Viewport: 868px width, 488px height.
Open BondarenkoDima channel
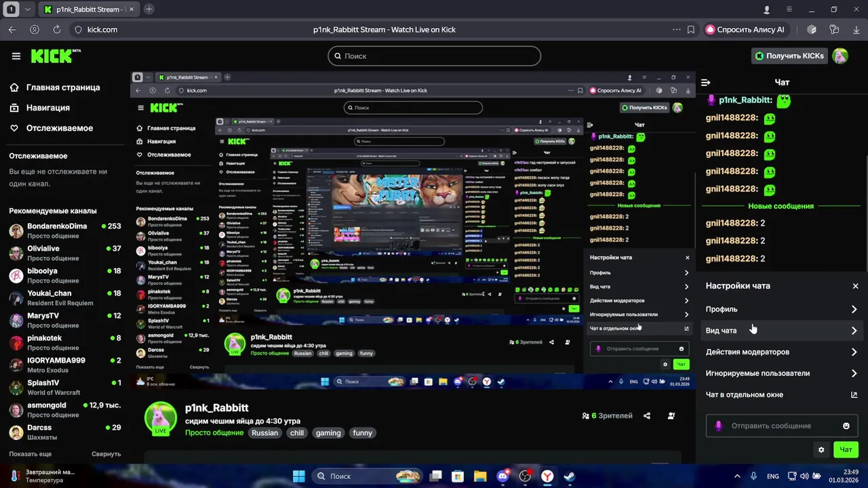65,231
